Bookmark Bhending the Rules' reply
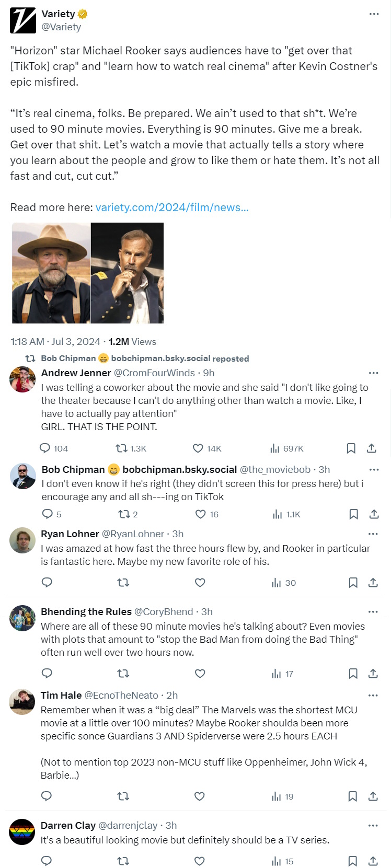The height and width of the screenshot is (868, 391). tap(353, 674)
